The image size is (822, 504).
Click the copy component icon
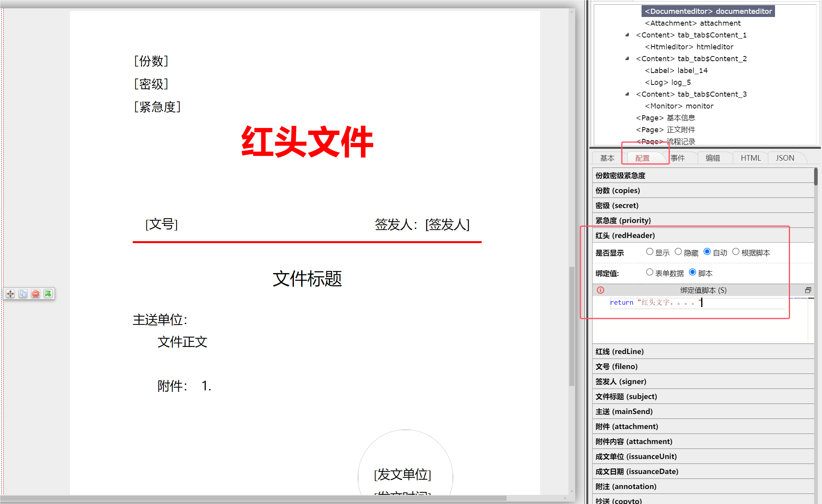(23, 294)
